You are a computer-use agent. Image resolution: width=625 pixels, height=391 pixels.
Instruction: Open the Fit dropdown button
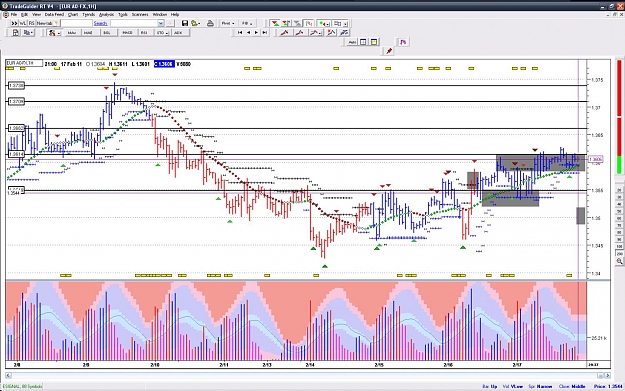tap(247, 24)
